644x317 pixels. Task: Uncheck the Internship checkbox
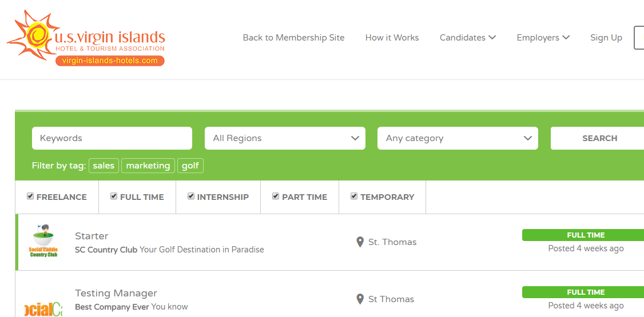tap(191, 196)
